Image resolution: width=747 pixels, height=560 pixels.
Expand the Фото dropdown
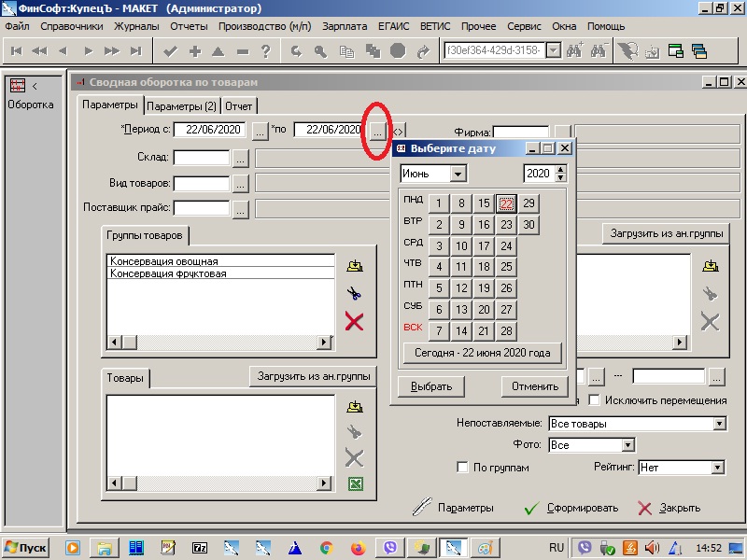627,445
